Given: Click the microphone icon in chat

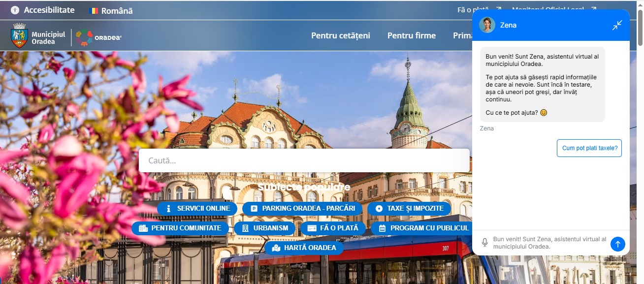Looking at the screenshot, I should pyautogui.click(x=484, y=243).
